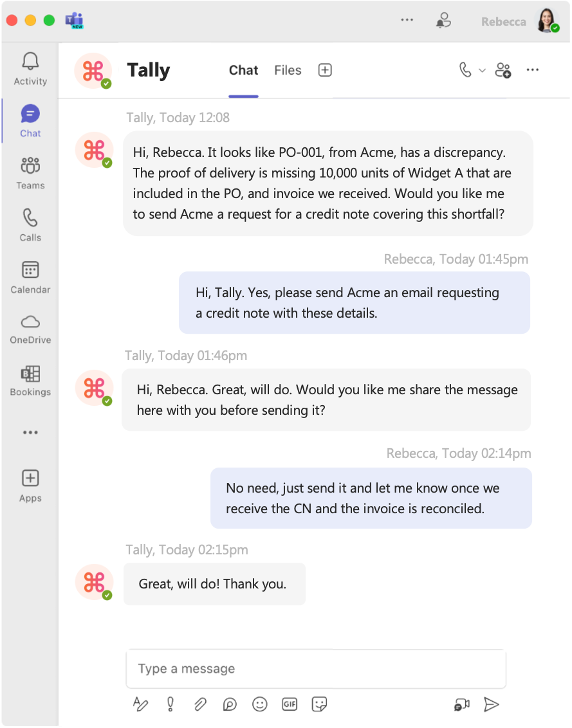Open the Teams section
Viewport: 572px width, 728px height.
click(30, 172)
